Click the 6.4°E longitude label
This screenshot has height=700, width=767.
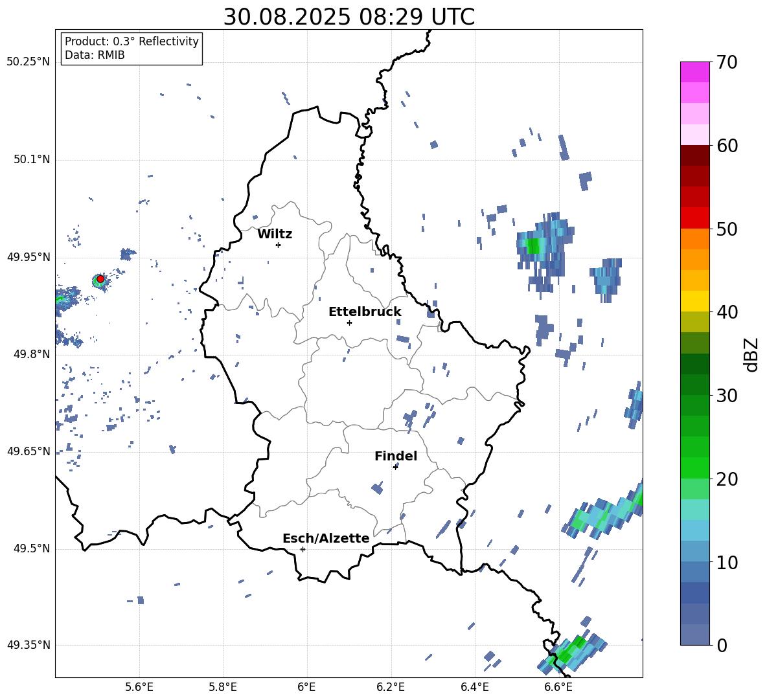pos(475,687)
